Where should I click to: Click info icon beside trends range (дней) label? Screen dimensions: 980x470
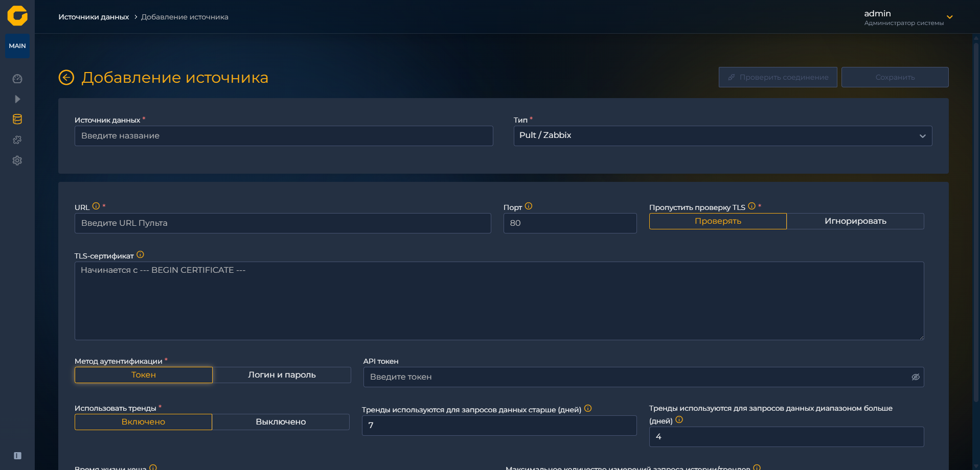pos(679,420)
